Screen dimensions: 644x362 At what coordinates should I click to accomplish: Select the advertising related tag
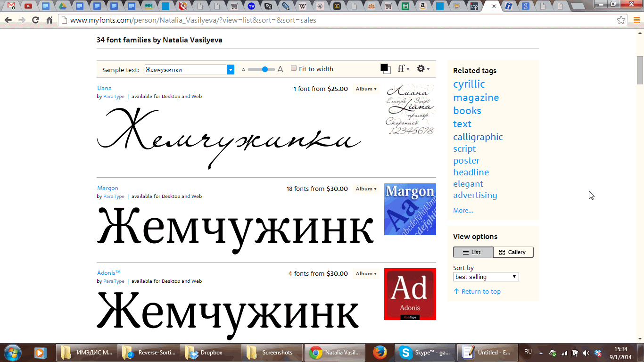point(475,195)
